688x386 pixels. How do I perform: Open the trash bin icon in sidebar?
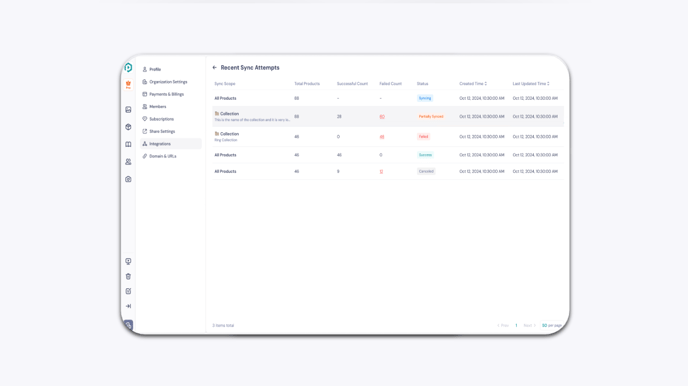(x=128, y=276)
